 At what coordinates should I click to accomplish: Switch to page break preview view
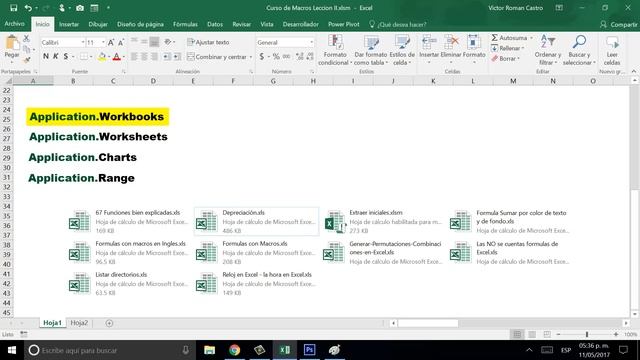click(547, 334)
